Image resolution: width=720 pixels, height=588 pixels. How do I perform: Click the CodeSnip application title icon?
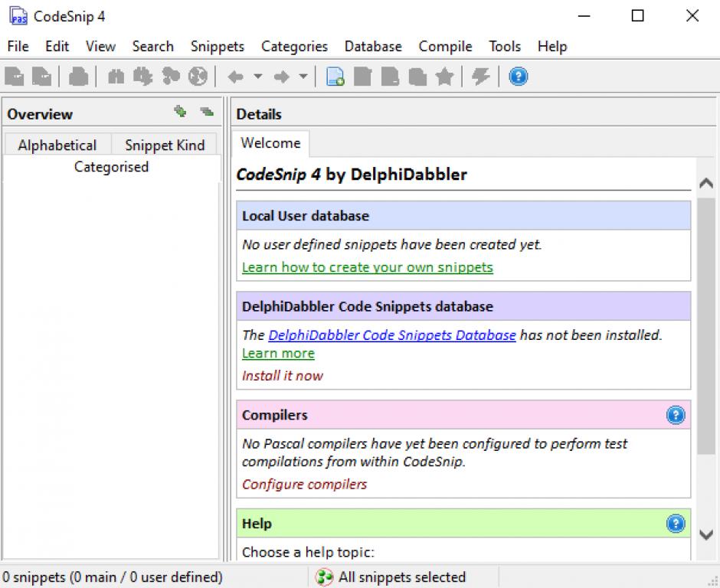pos(18,16)
